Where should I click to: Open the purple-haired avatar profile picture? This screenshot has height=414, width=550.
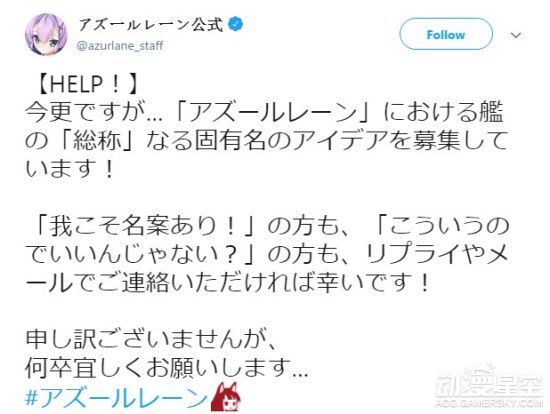click(x=46, y=34)
